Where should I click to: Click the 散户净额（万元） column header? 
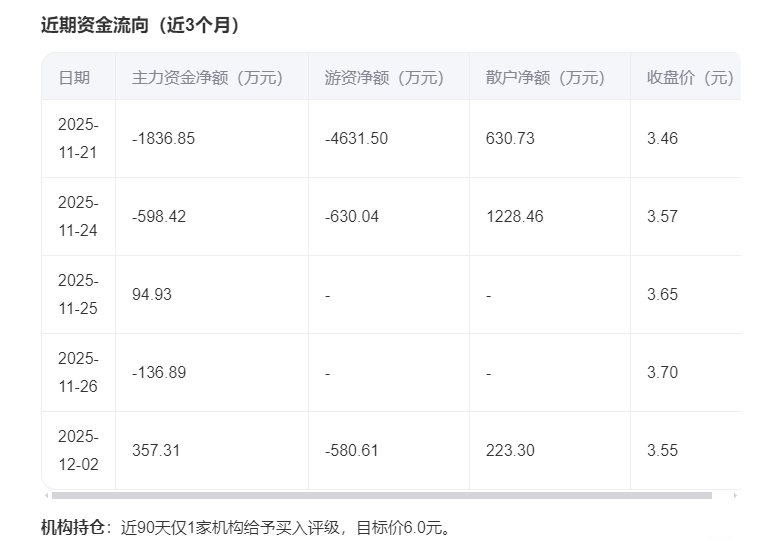[x=545, y=77]
